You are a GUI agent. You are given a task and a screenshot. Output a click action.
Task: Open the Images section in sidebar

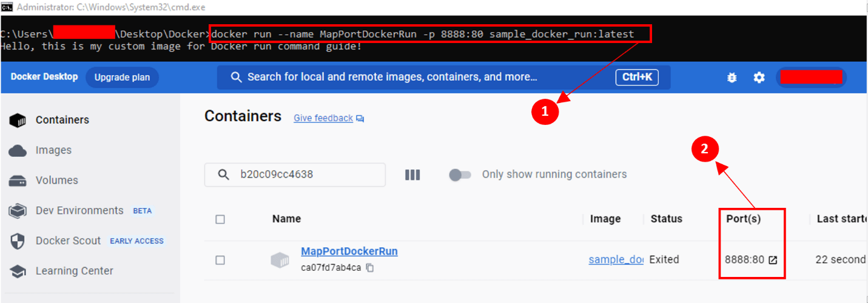(53, 150)
